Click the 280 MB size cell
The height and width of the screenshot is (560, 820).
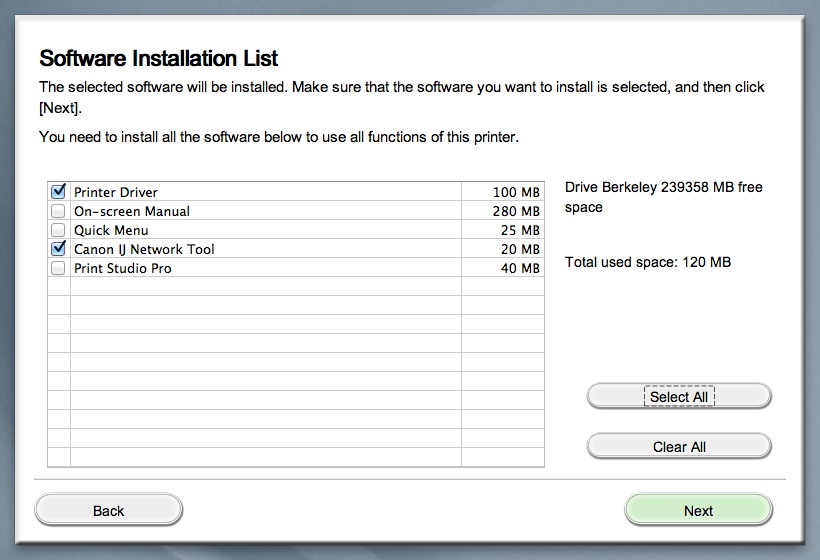click(516, 211)
